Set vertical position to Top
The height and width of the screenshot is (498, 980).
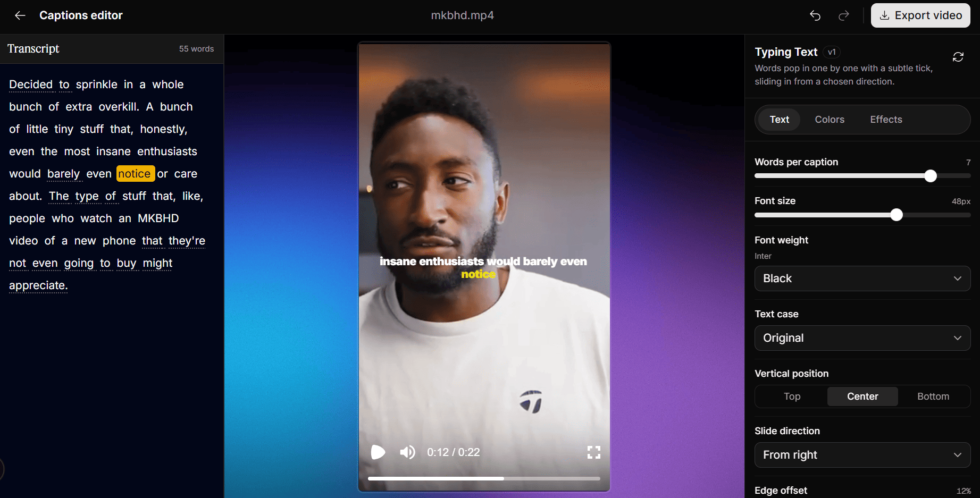click(792, 396)
